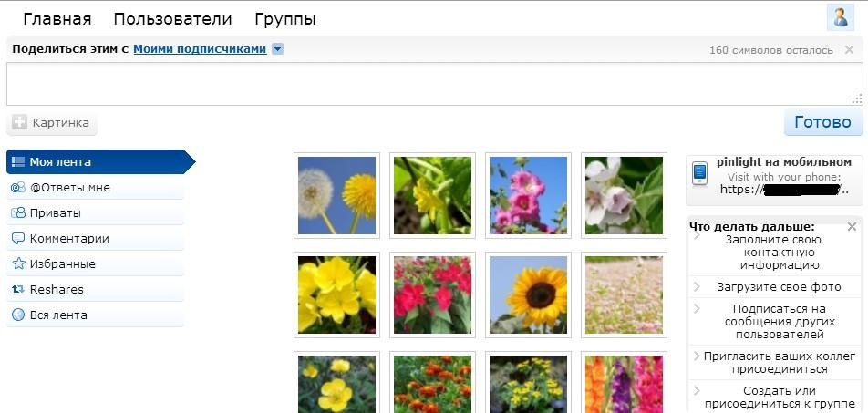Click the Избранные star icon
Screen dimensions: 868x413
click(x=18, y=263)
